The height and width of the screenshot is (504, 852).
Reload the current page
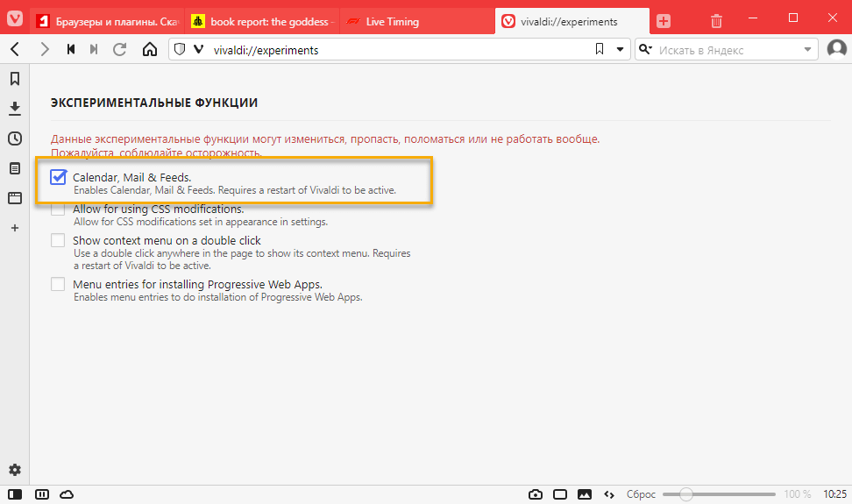tap(119, 49)
